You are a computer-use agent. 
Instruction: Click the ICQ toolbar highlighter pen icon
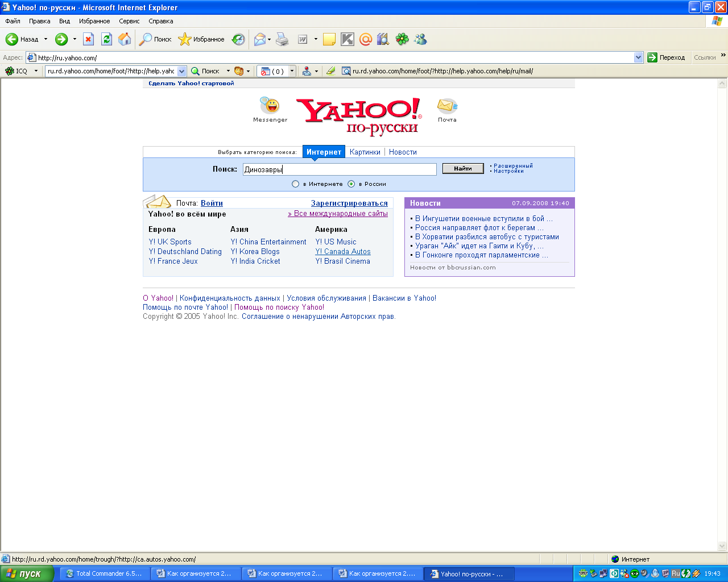(331, 71)
